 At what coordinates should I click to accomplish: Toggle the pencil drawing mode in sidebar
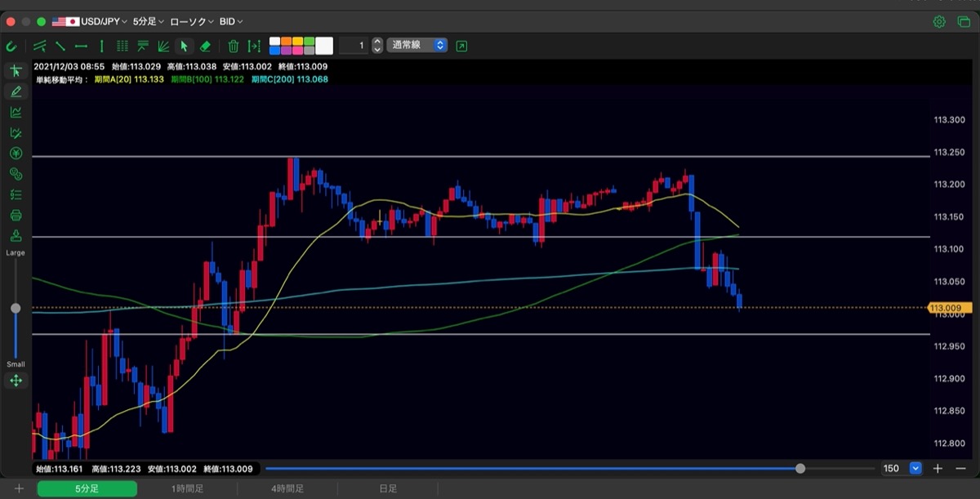pos(16,91)
